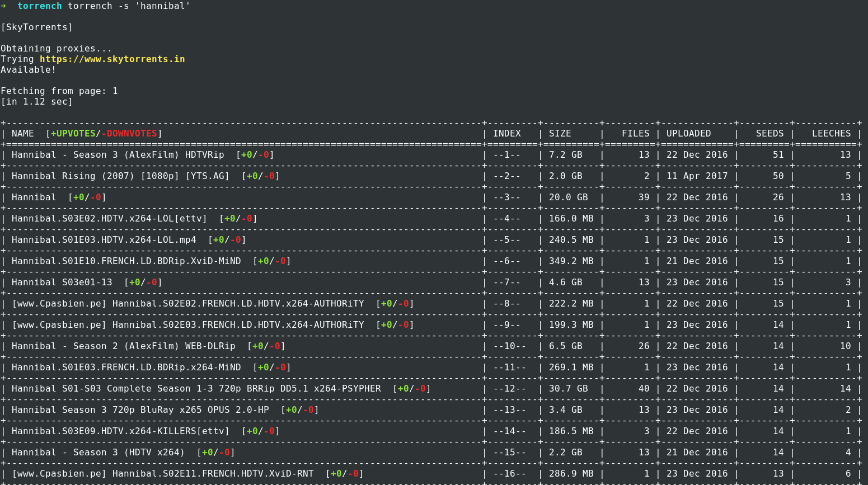
Task: Click 'Hannibal - Season 2 (AlexFilm) WEB-DLRip' name
Action: point(124,346)
